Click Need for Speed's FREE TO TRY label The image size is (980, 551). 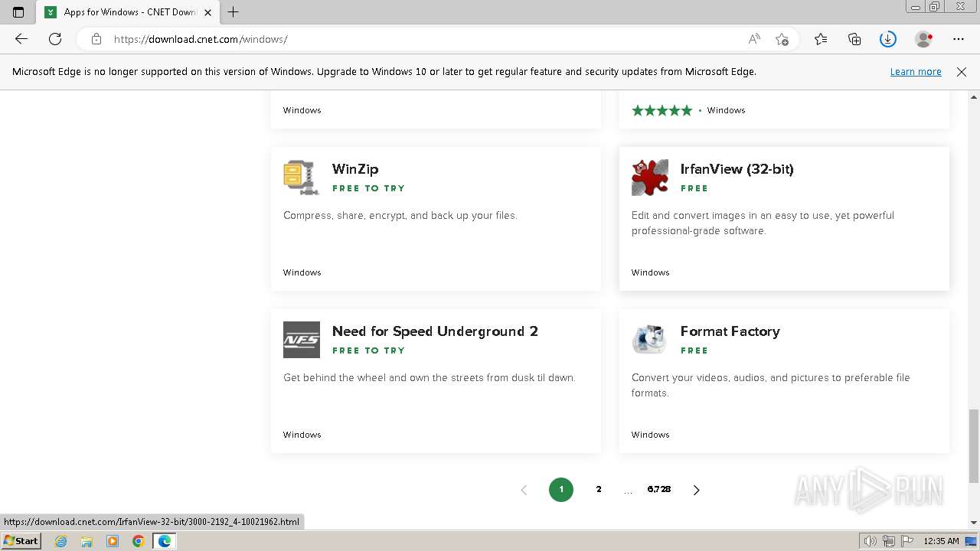(368, 350)
